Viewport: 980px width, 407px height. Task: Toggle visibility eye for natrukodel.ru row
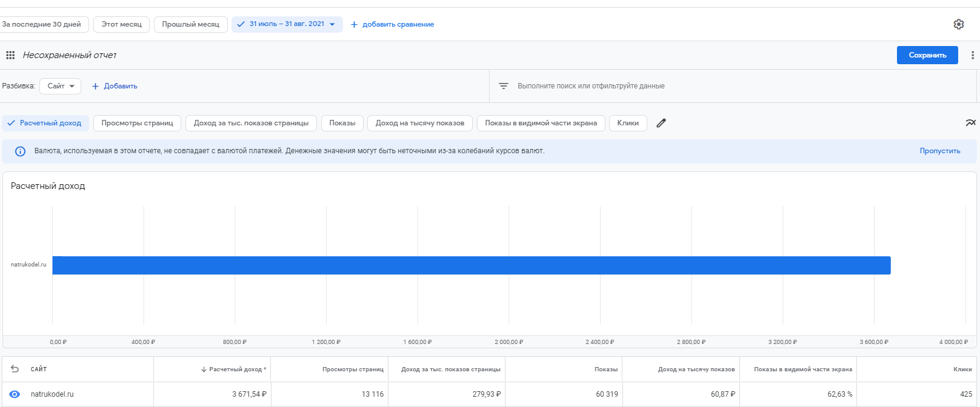tap(15, 394)
